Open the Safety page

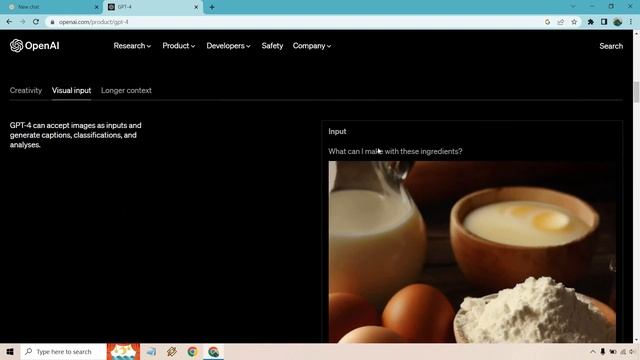coord(272,46)
